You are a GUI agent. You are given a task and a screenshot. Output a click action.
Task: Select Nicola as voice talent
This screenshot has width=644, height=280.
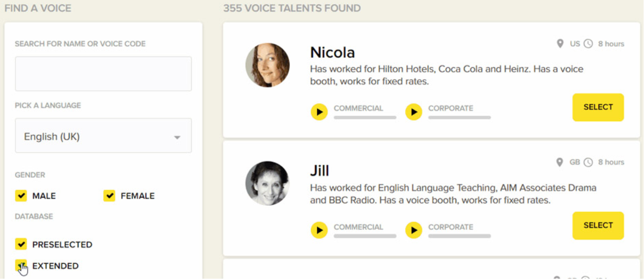click(598, 107)
